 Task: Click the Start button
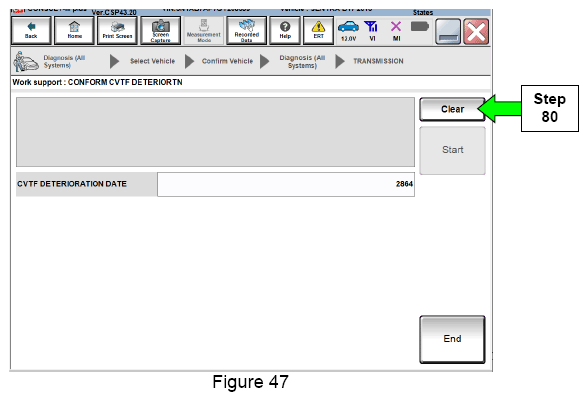(452, 150)
